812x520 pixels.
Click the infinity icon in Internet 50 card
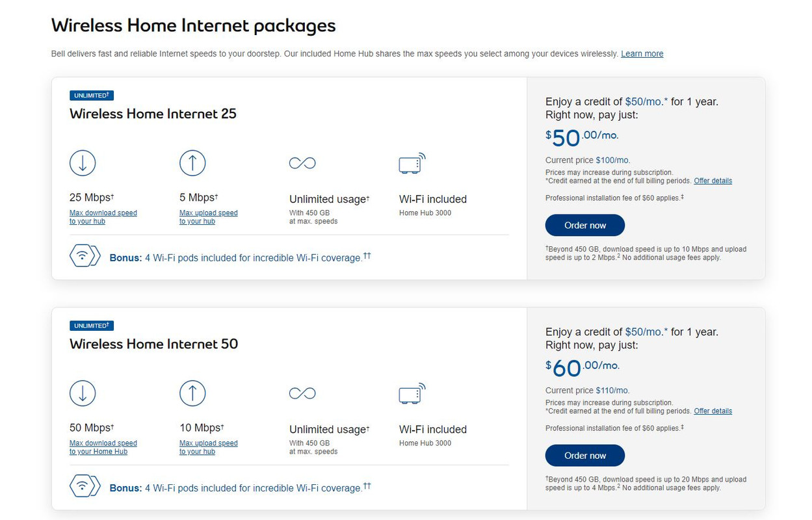[x=302, y=393]
